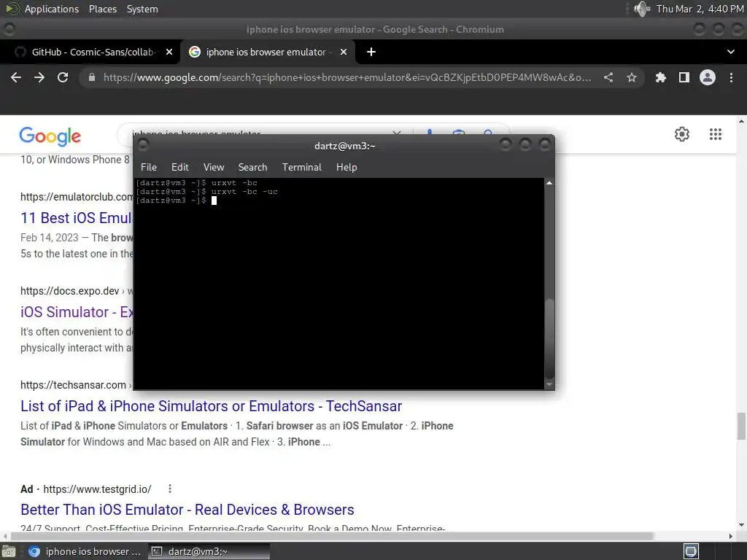Image resolution: width=747 pixels, height=560 pixels.
Task: Switch to dartz@vm3 terminal taskbar entry
Action: click(209, 551)
